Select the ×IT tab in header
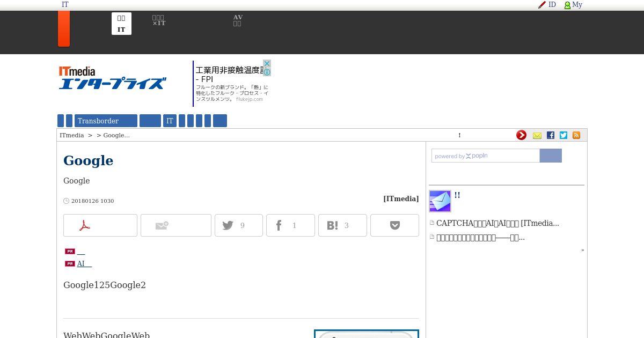The image size is (644, 338). (158, 21)
